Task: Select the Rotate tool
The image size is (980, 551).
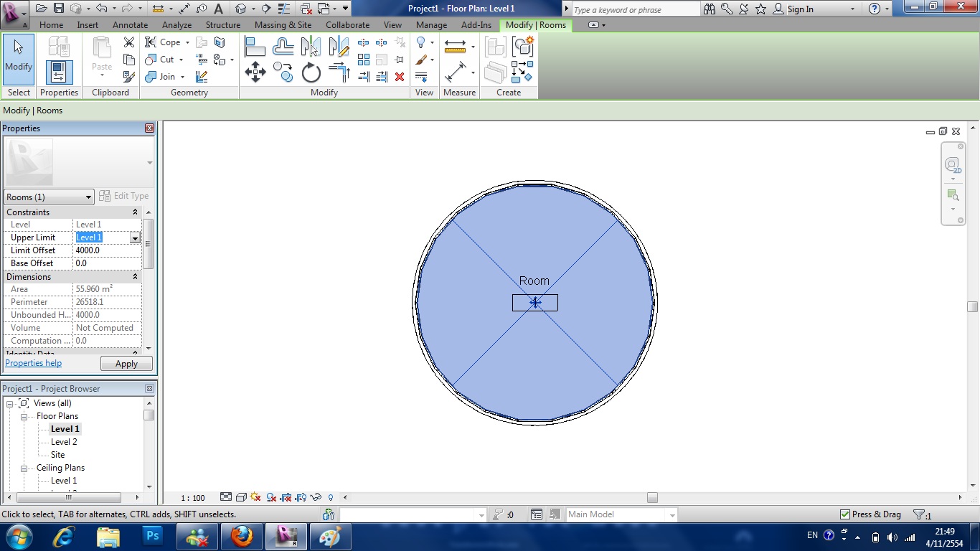Action: pos(310,71)
